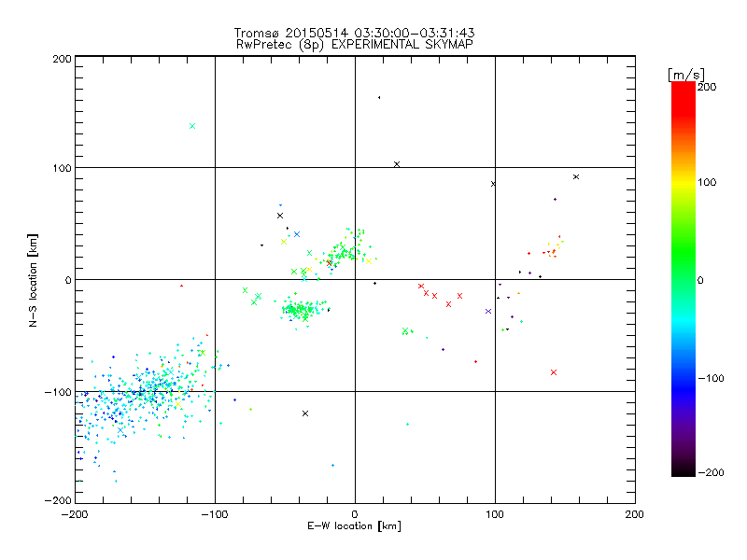The image size is (747, 560).
Task: Click the x-axis tick label '-200'
Action: point(75,514)
